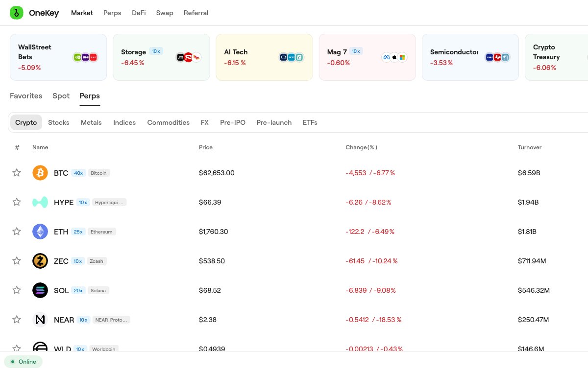Switch to the Spot tab
This screenshot has width=588, height=372.
[x=61, y=96]
